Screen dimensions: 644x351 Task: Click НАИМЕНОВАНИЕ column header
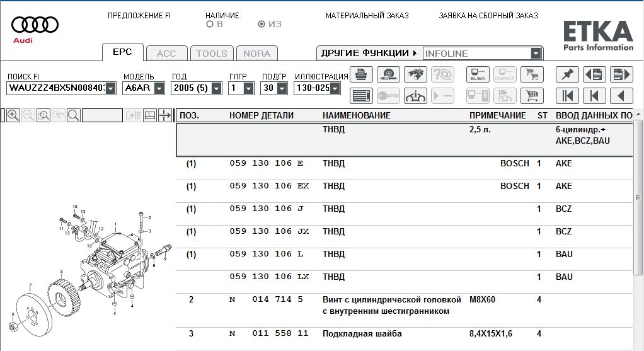pos(357,116)
